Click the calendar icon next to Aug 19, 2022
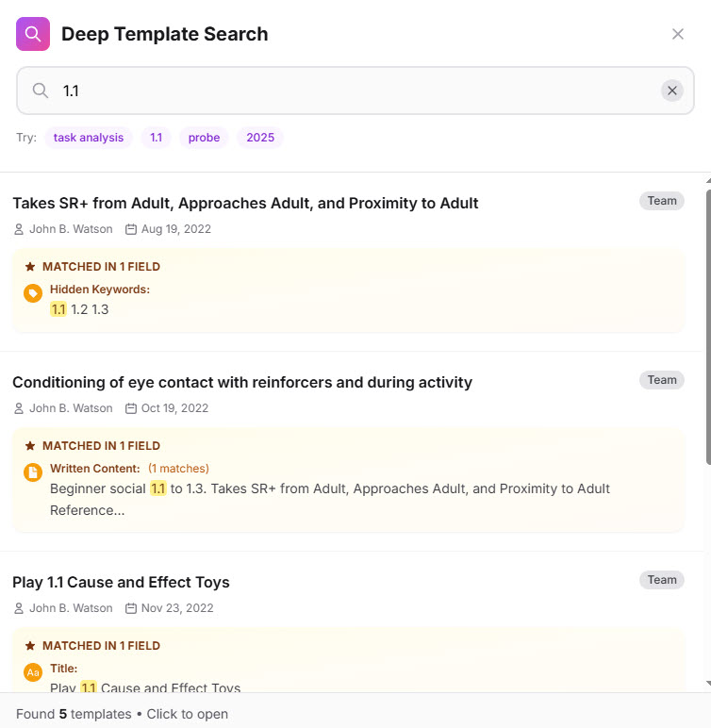 (131, 229)
